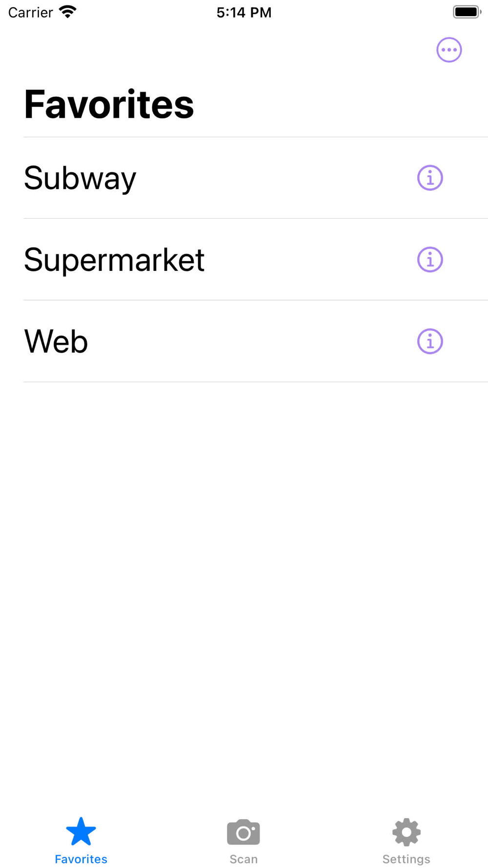Choose the Web favorite entry
Screen dimensions: 488x868
click(56, 341)
